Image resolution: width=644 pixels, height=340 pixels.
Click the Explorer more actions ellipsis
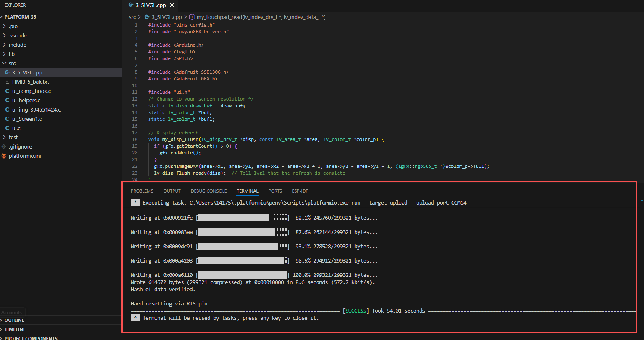[x=112, y=5]
